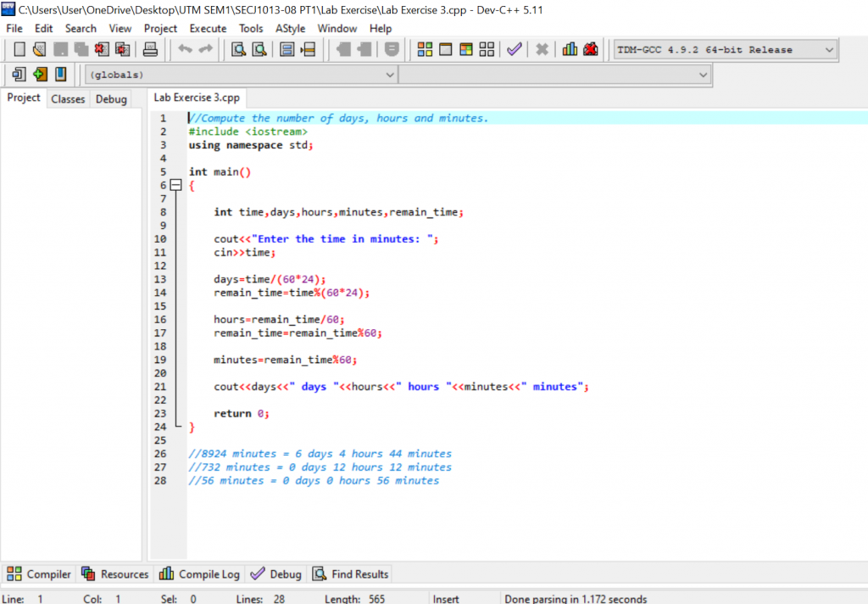Image resolution: width=868 pixels, height=604 pixels.
Task: Compile and run the program
Action: pyautogui.click(x=465, y=48)
